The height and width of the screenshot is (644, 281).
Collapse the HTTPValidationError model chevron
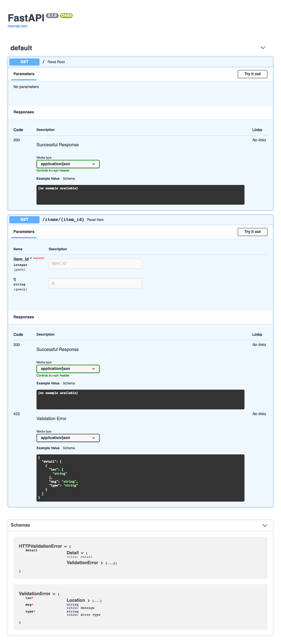[65, 546]
